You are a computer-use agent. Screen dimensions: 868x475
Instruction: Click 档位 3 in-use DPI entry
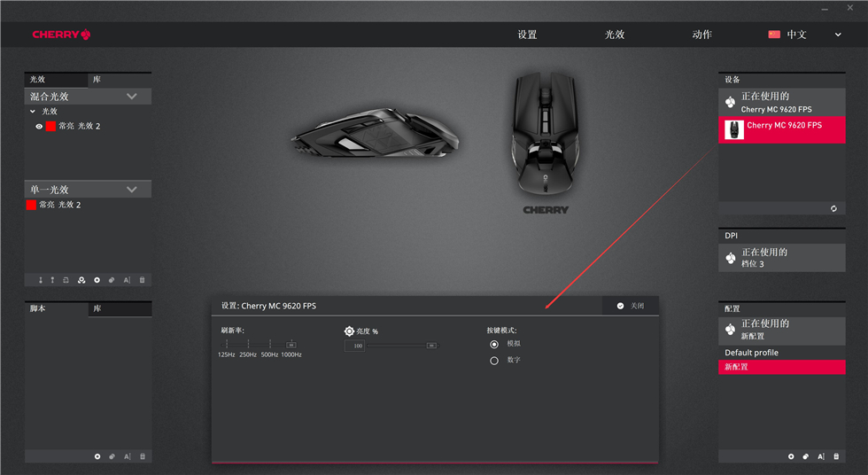(x=781, y=258)
